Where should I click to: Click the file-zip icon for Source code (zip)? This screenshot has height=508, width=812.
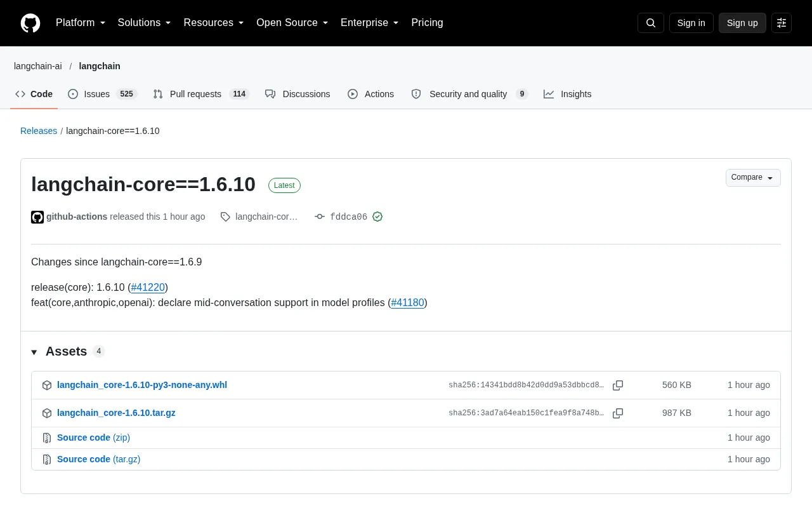coord(47,438)
